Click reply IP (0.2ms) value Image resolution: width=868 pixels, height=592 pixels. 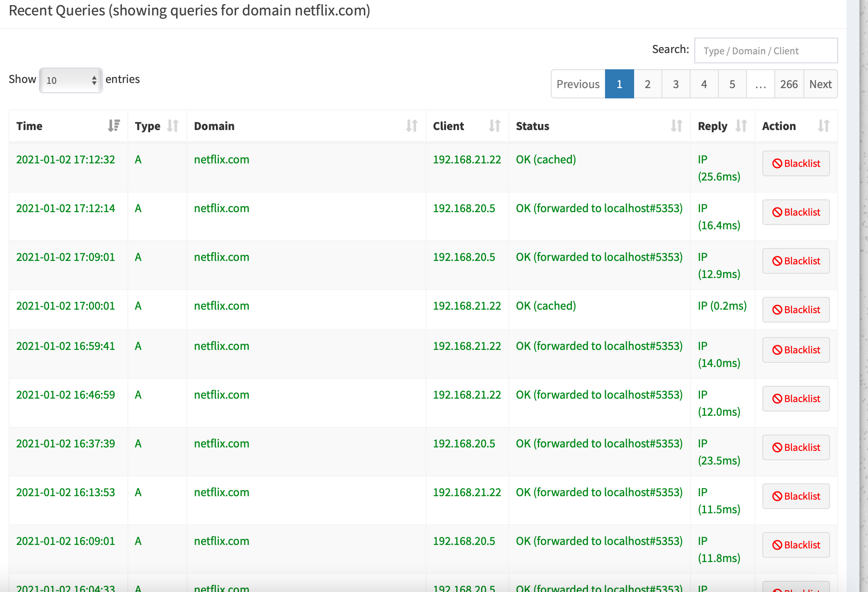click(x=722, y=306)
